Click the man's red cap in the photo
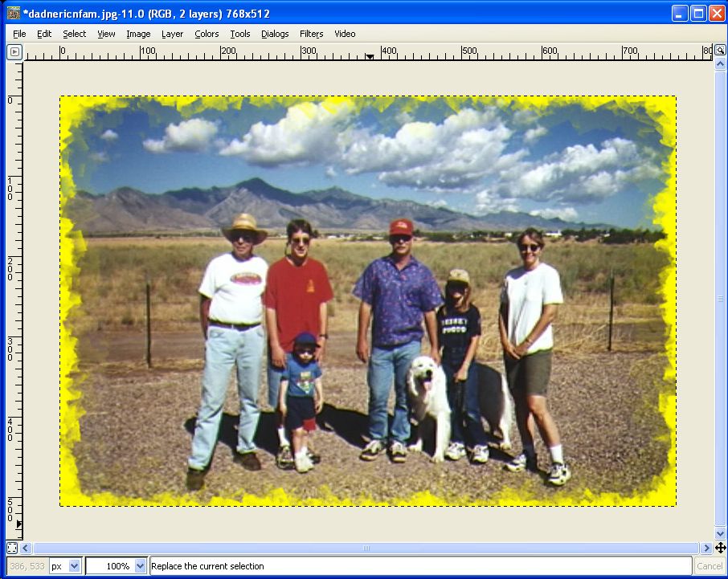The image size is (728, 579). coord(401,227)
